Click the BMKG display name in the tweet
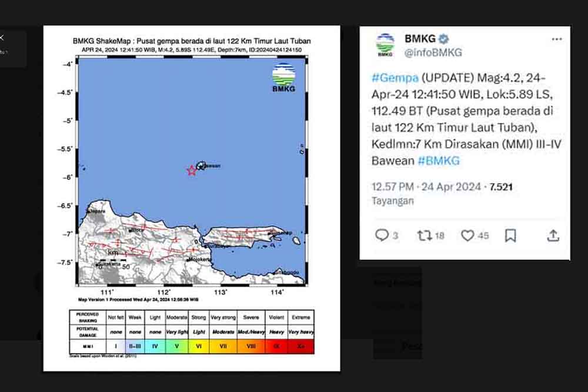 tap(420, 39)
